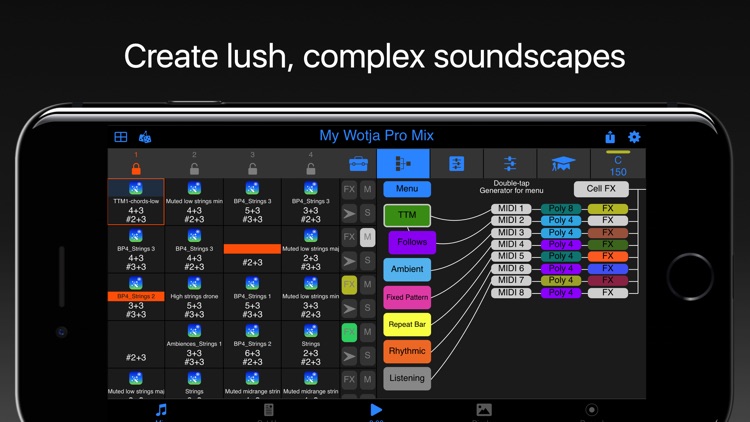Mute the first row with M
The height and width of the screenshot is (422, 750).
pos(367,189)
